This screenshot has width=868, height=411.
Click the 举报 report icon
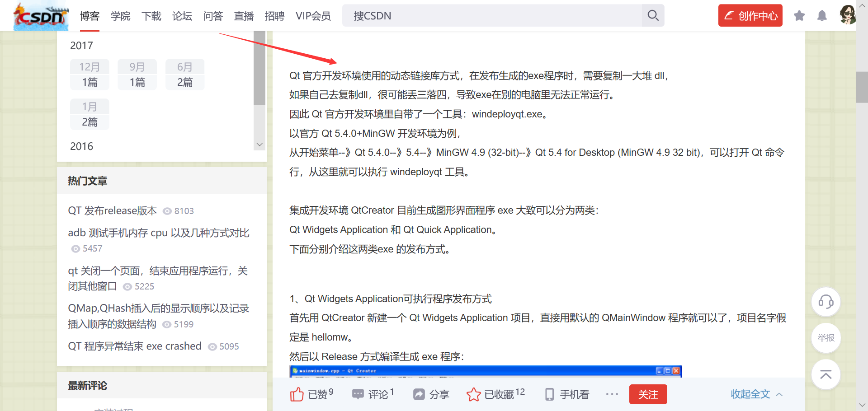826,338
